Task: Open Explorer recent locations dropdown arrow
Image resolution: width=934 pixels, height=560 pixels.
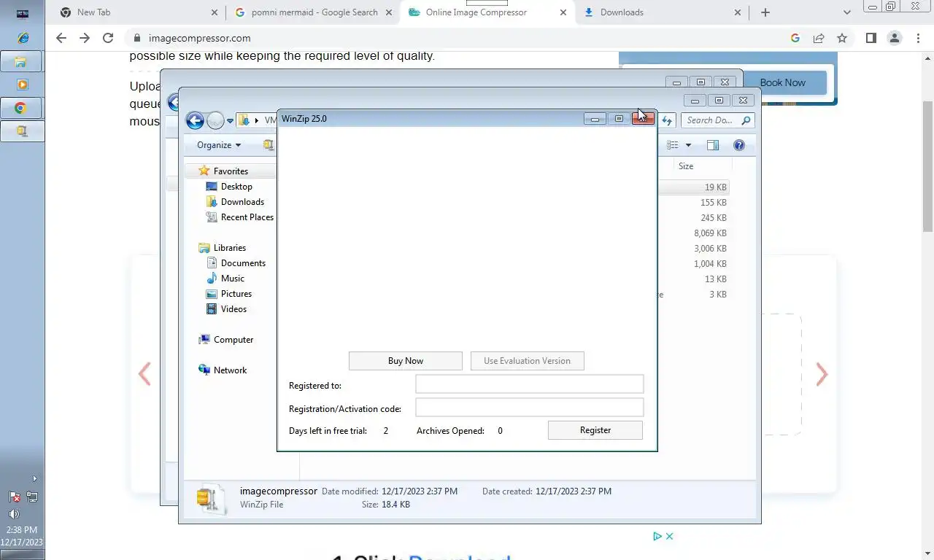Action: click(230, 121)
